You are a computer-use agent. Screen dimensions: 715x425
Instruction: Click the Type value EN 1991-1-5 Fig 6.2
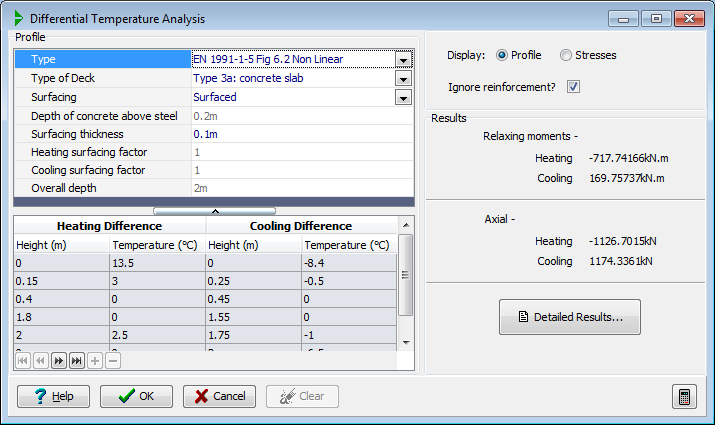(x=294, y=59)
